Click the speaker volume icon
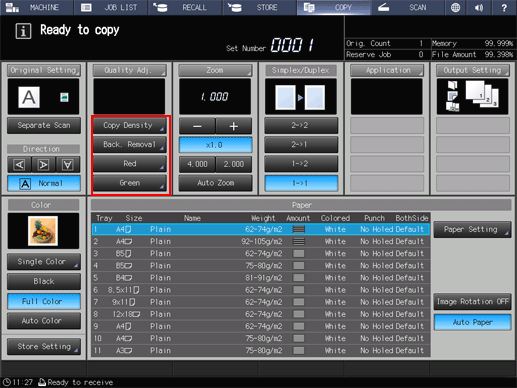 click(479, 7)
